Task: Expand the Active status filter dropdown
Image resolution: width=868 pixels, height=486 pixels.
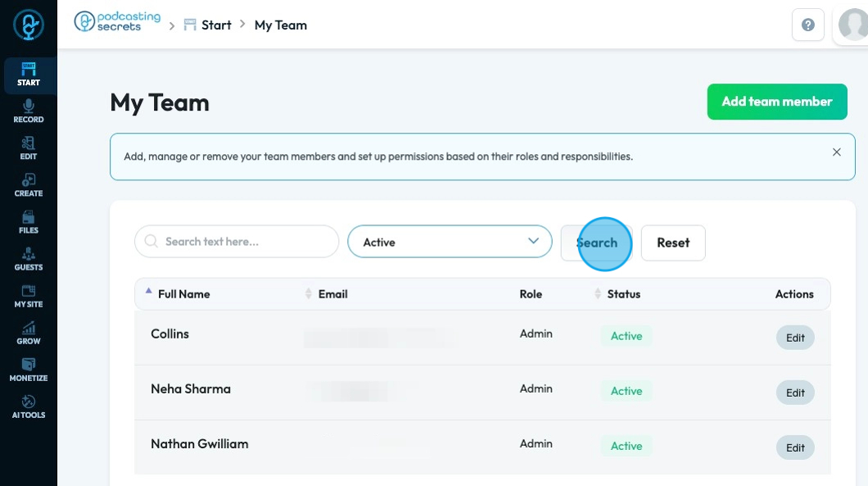Action: click(x=450, y=242)
